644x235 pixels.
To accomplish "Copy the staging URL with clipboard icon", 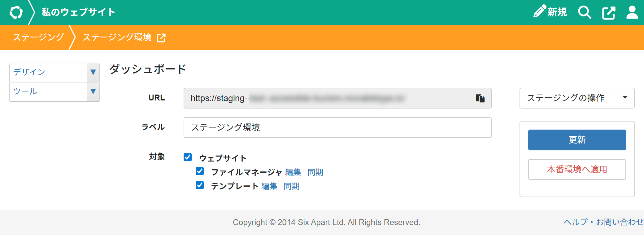I will pyautogui.click(x=480, y=98).
